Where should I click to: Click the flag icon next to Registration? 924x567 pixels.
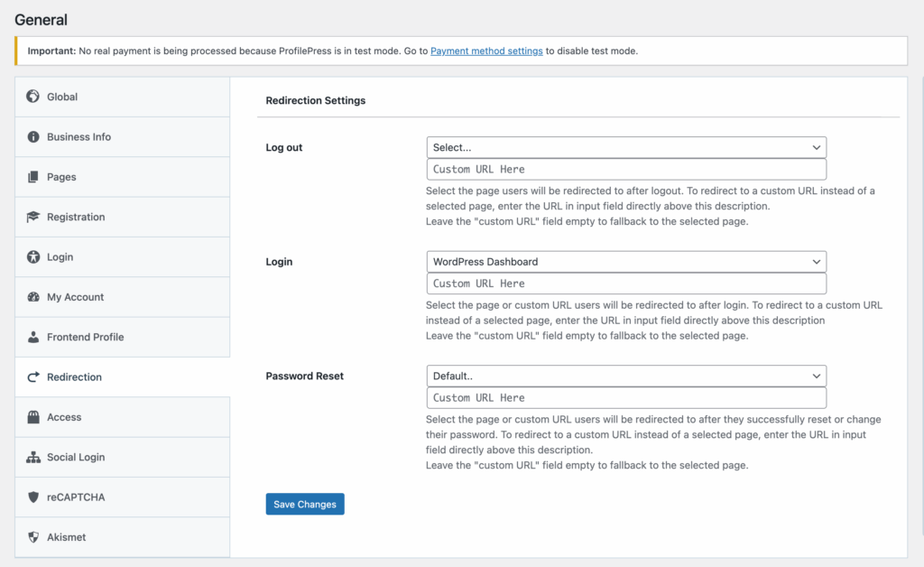[32, 217]
